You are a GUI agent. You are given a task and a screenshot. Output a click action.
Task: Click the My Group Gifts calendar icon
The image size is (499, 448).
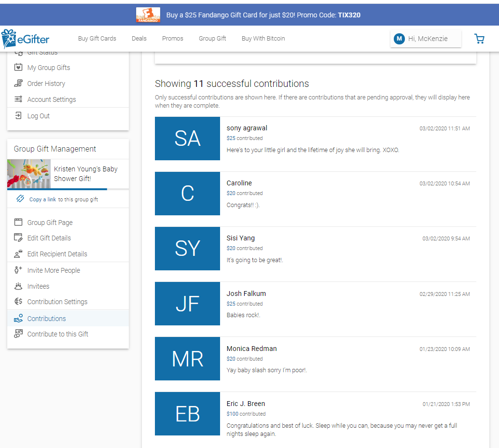point(18,67)
